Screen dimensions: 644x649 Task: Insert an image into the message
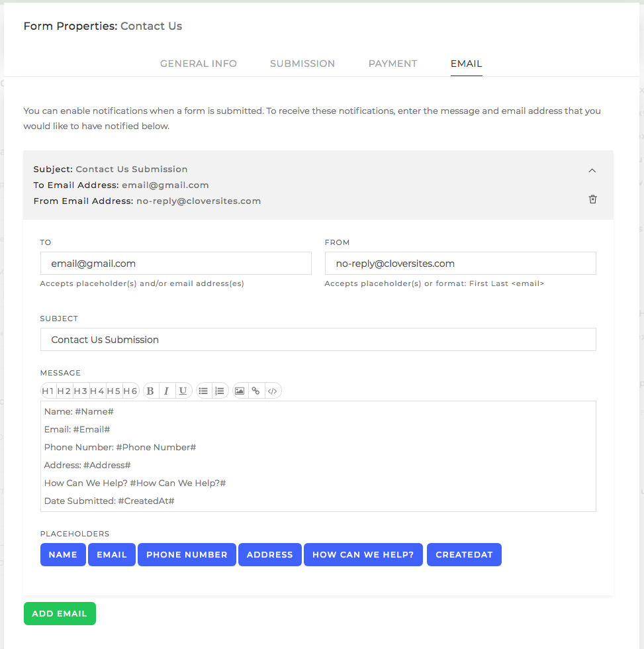pos(240,390)
